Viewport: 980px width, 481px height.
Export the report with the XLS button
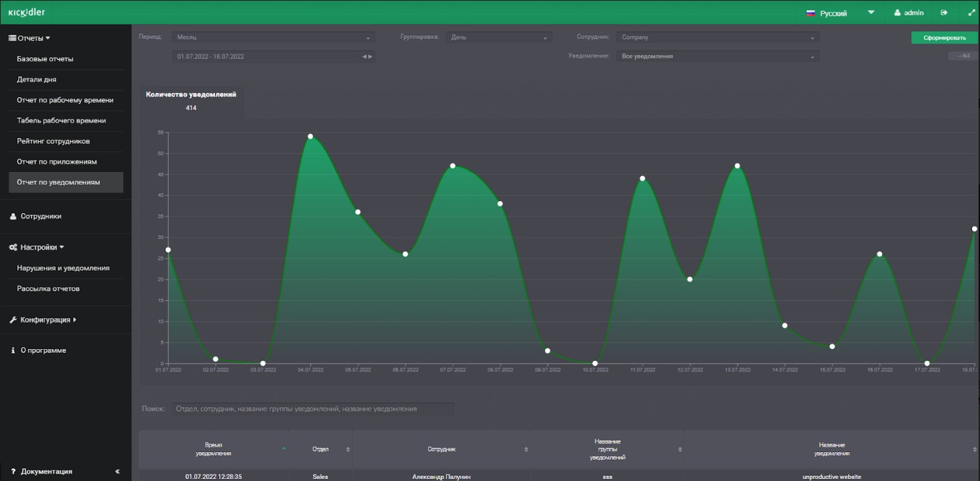pyautogui.click(x=963, y=56)
